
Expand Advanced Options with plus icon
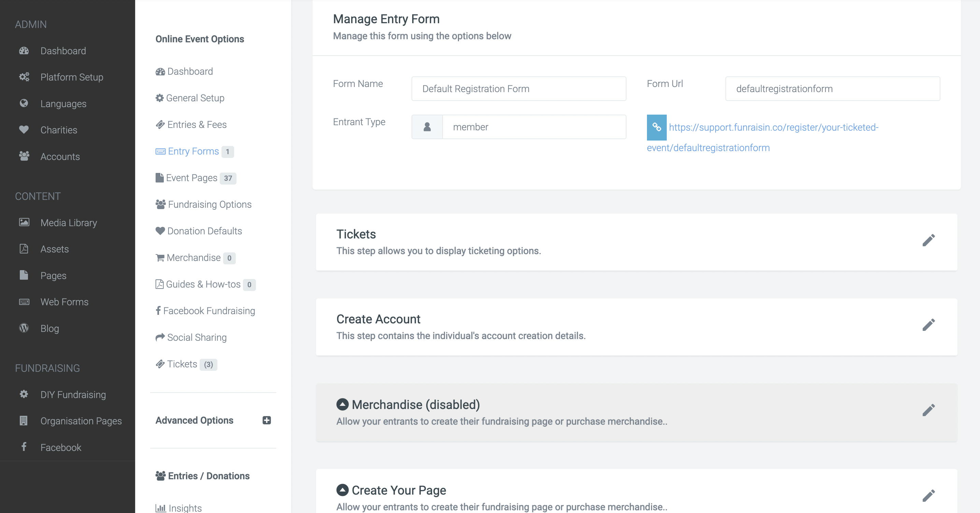click(267, 420)
